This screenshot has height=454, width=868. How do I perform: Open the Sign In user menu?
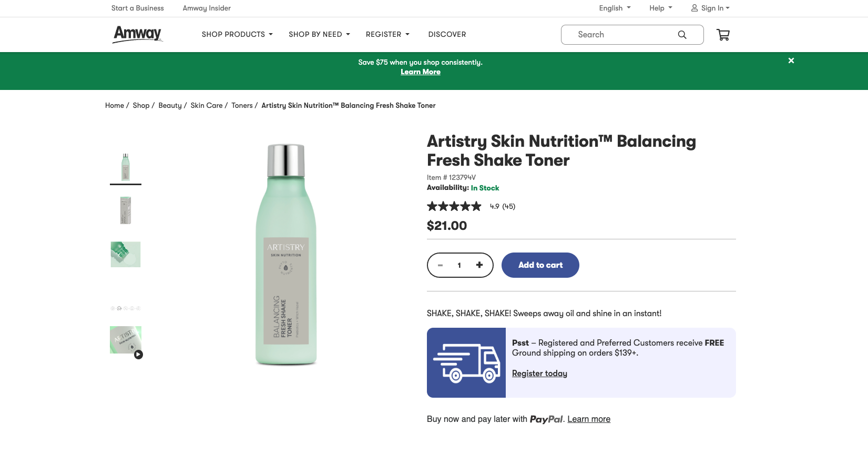click(x=710, y=8)
